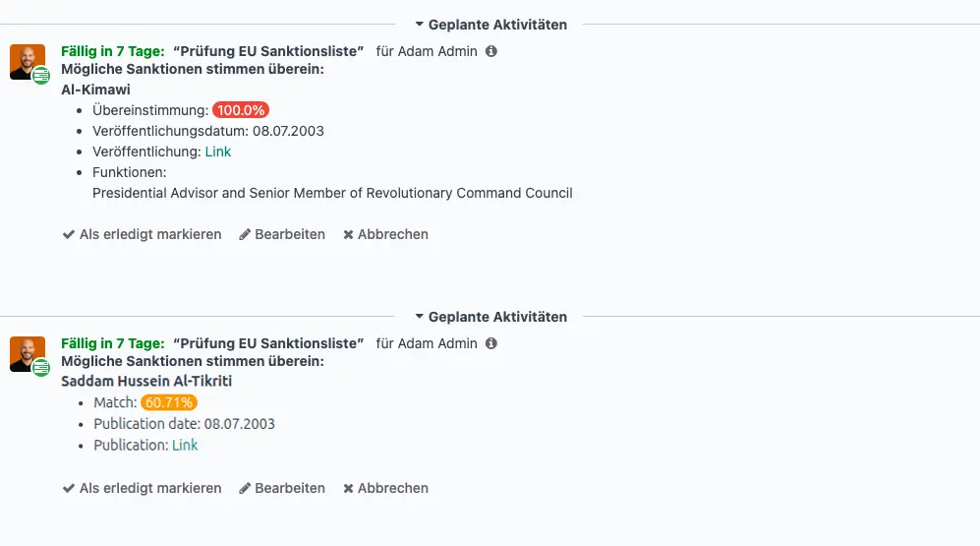Edit the Saddam Hussein Al-Tikriti activity via Bearbeiten
Image resolution: width=980 pixels, height=546 pixels.
282,489
